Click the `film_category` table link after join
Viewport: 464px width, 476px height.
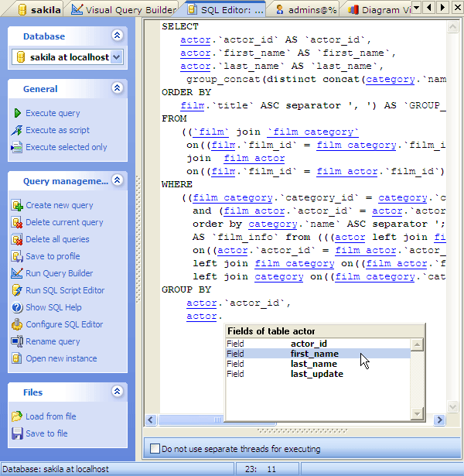click(313, 132)
